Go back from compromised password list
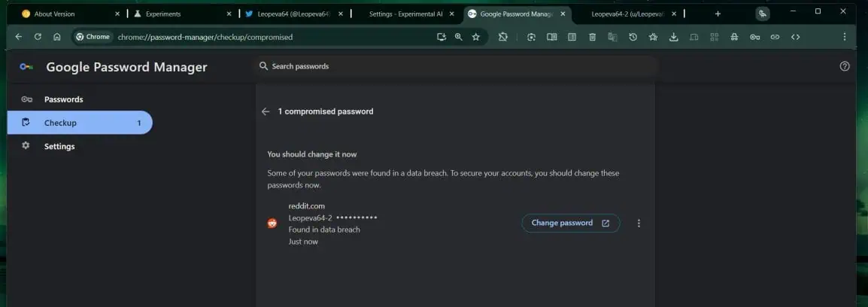Viewport: 868px width, 307px height. (x=266, y=111)
